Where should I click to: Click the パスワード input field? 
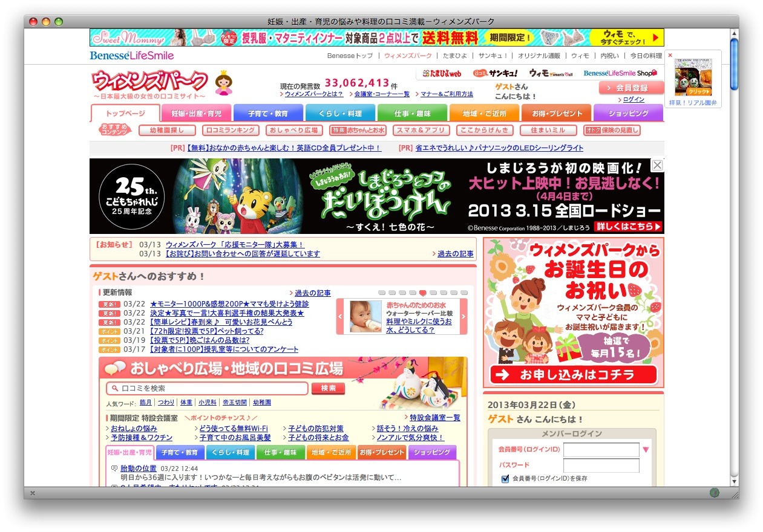[x=601, y=465]
